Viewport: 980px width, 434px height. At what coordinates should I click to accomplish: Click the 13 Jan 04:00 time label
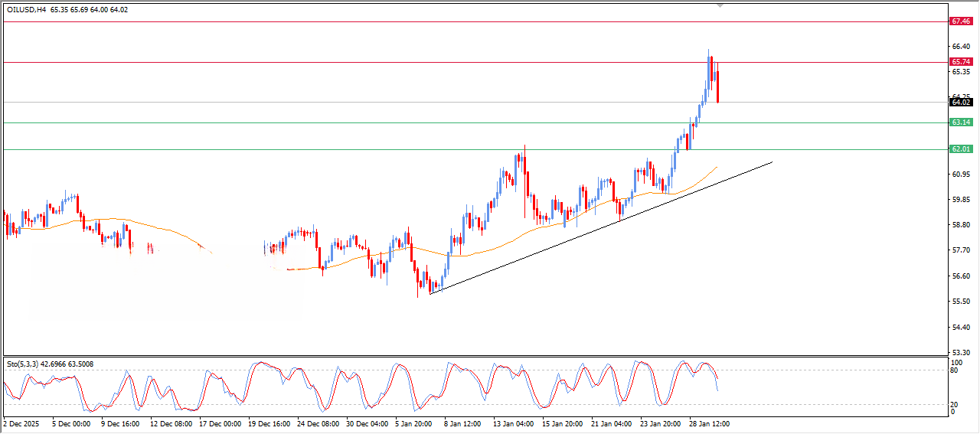[x=513, y=423]
